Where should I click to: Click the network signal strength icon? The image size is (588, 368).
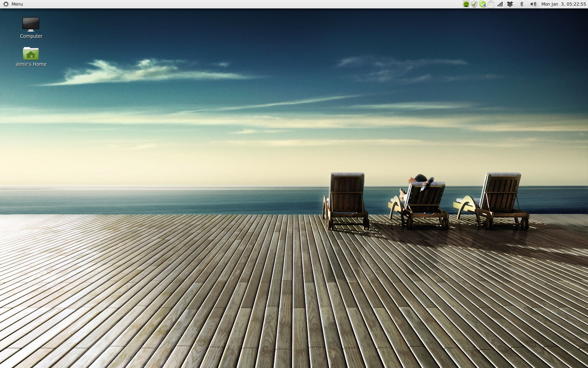pyautogui.click(x=500, y=4)
